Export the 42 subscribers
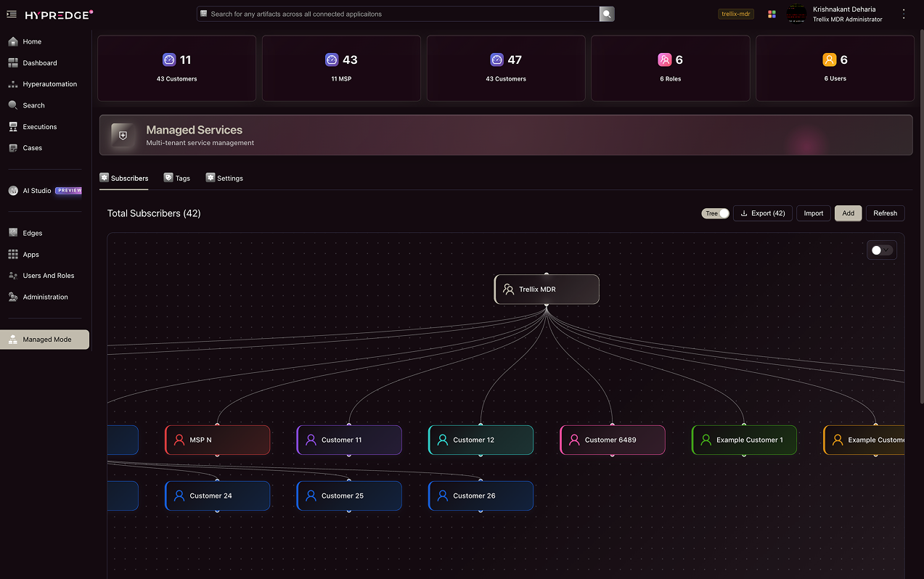 [x=762, y=213]
